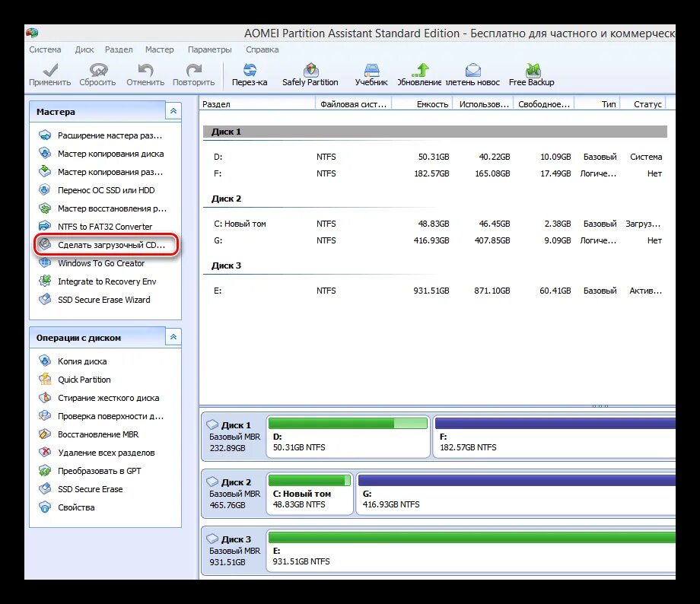The image size is (700, 604).
Task: Select C: Новый том block in disk map
Action: point(310,494)
